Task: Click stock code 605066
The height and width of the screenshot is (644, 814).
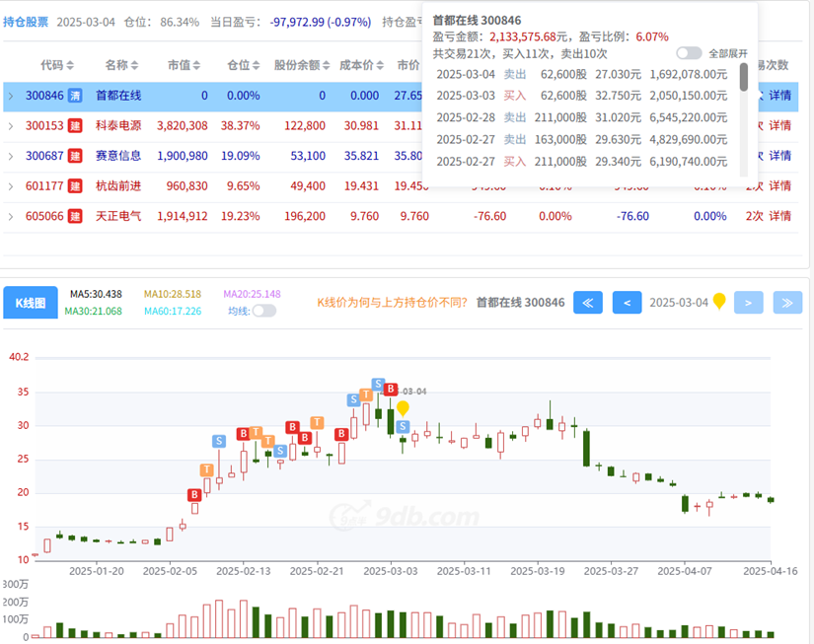Action: (44, 216)
